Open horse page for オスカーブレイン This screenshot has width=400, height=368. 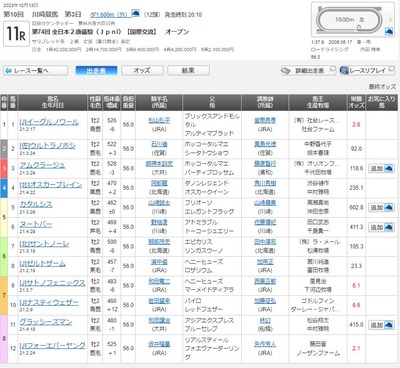coord(51,185)
